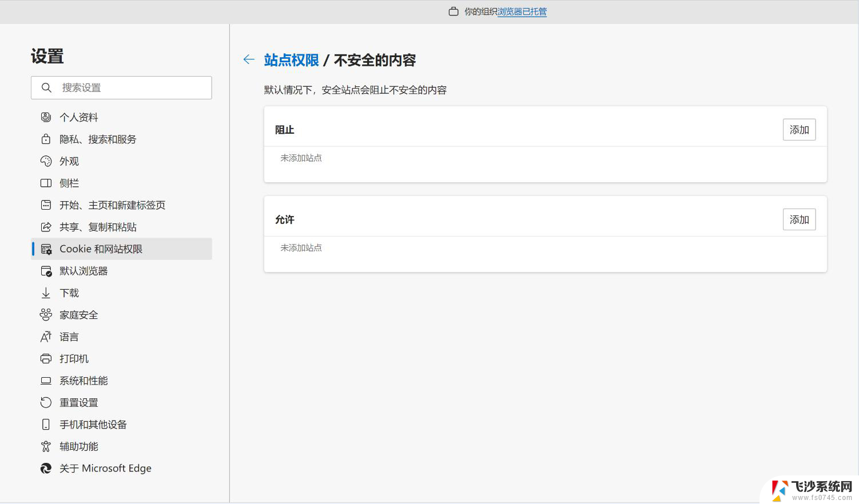Select 侧栏 in the settings menu
The image size is (859, 504).
coord(121,183)
